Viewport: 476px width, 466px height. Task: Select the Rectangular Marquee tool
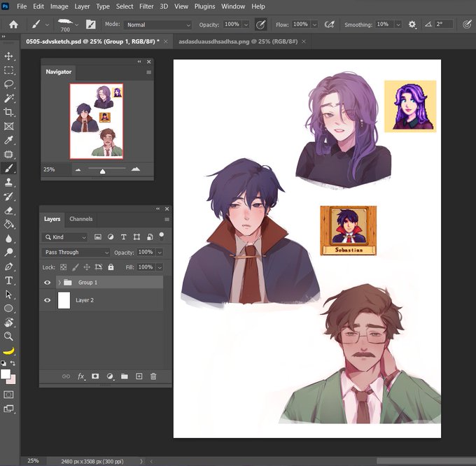point(8,71)
